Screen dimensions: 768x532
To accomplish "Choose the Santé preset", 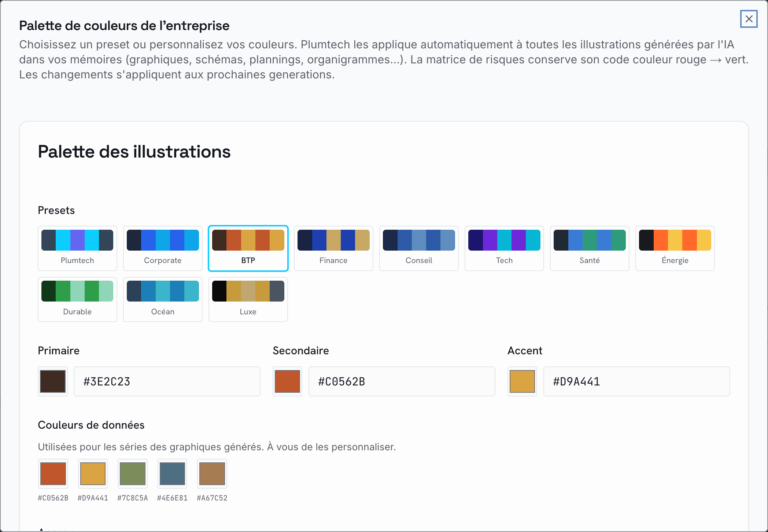I will [x=590, y=248].
